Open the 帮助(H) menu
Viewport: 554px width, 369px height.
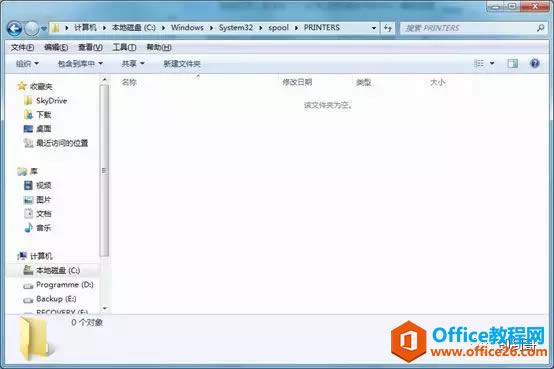click(x=159, y=47)
